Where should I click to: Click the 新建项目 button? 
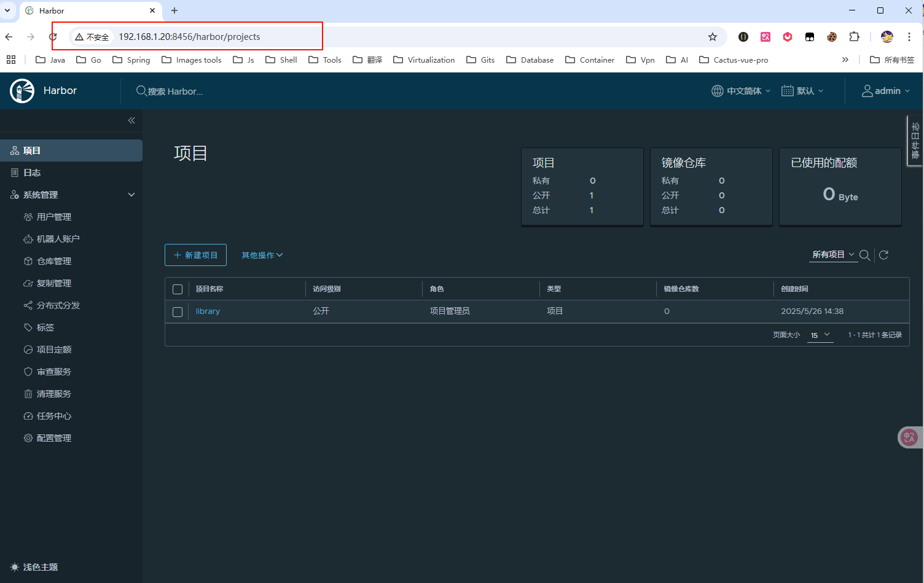[x=195, y=255]
